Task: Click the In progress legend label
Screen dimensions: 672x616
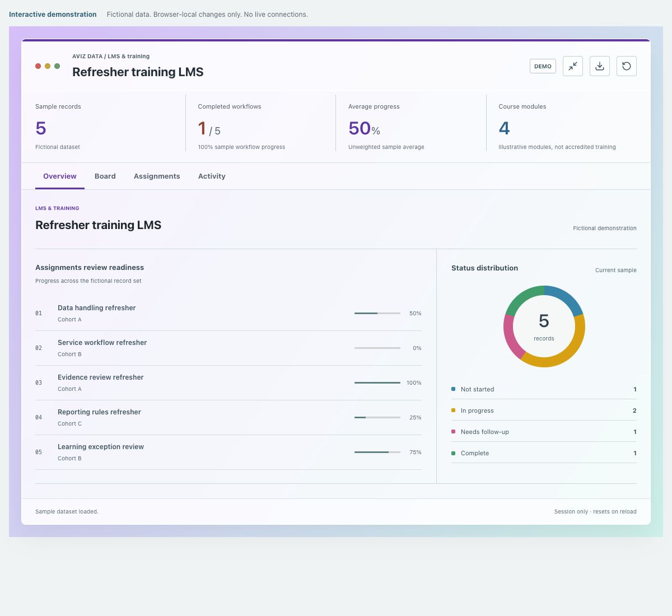Action: point(477,410)
